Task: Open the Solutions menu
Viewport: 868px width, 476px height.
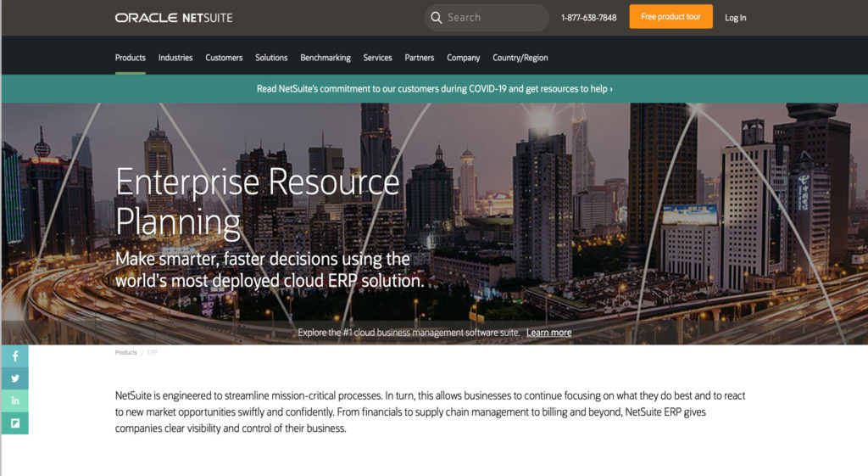Action: coord(271,58)
